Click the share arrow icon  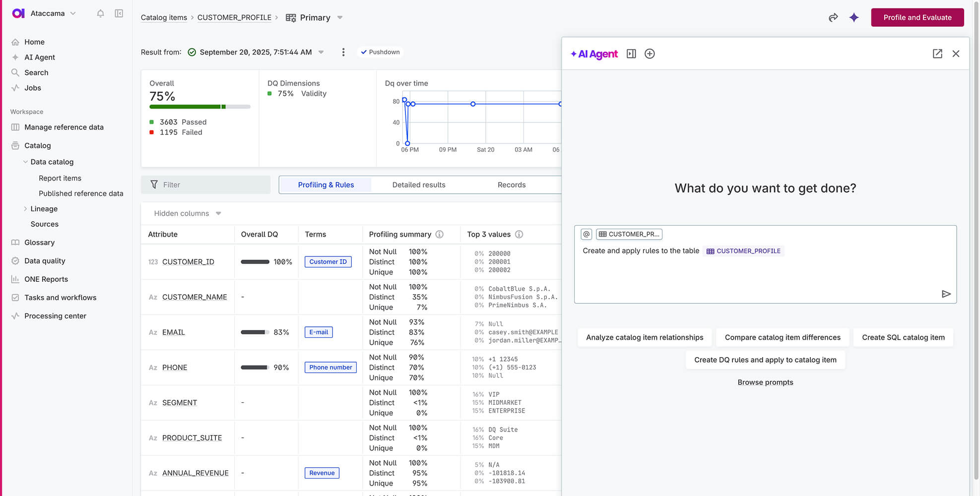pos(833,17)
